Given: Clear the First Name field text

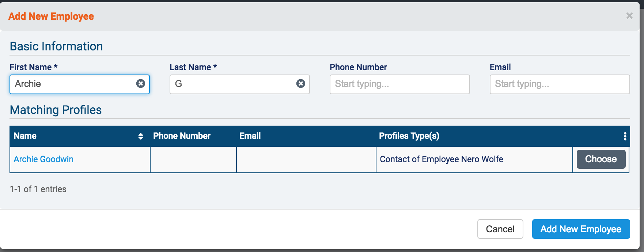Looking at the screenshot, I should pos(141,84).
